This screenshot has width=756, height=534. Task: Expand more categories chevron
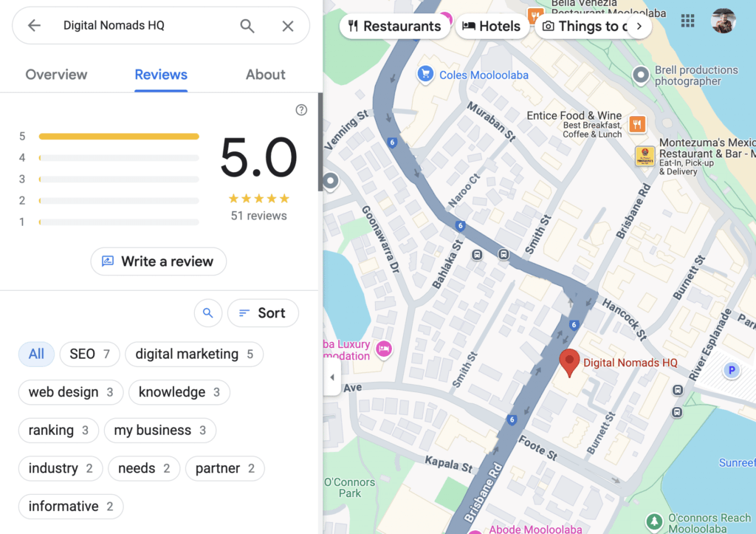(x=639, y=26)
